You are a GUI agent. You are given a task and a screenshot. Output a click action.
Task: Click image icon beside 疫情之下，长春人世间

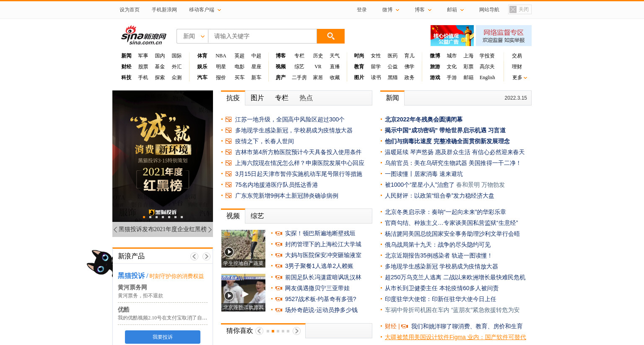[x=229, y=142]
